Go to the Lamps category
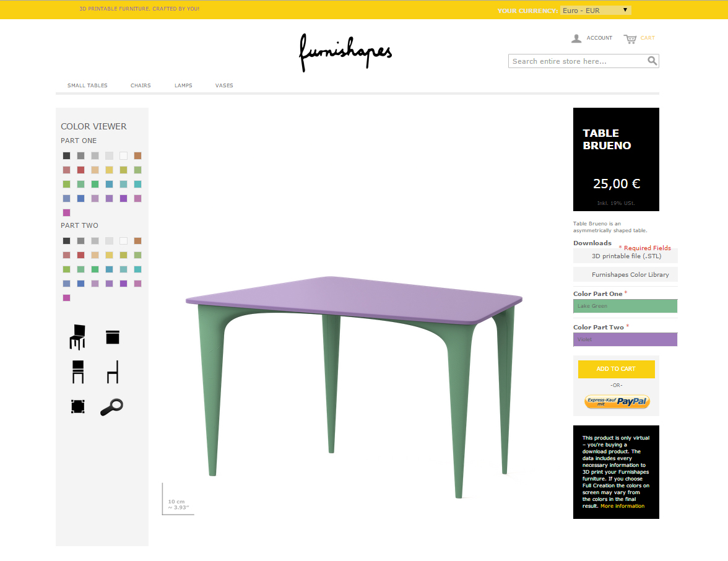 [183, 85]
